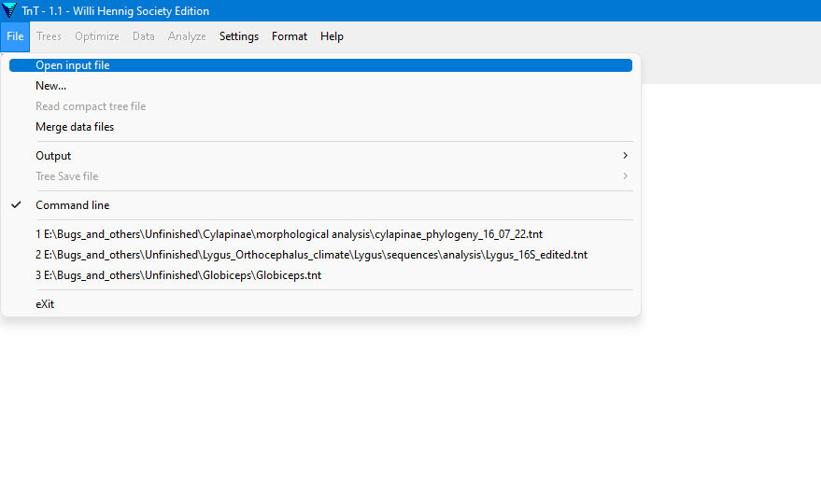Open recent file cylapinae_phylogeny_16_07_22.tnt

pos(320,234)
